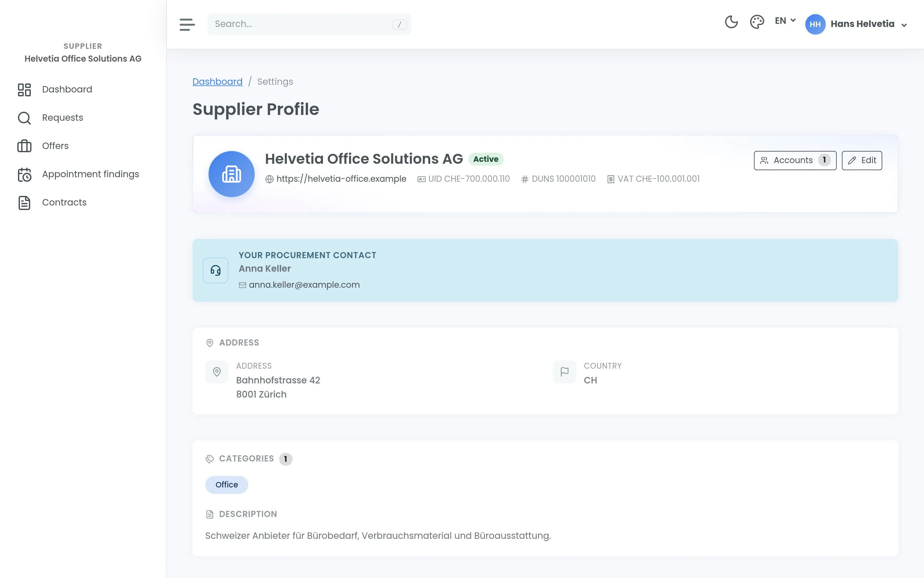This screenshot has height=578, width=924.
Task: Click the procurement contact headset icon
Action: click(215, 270)
